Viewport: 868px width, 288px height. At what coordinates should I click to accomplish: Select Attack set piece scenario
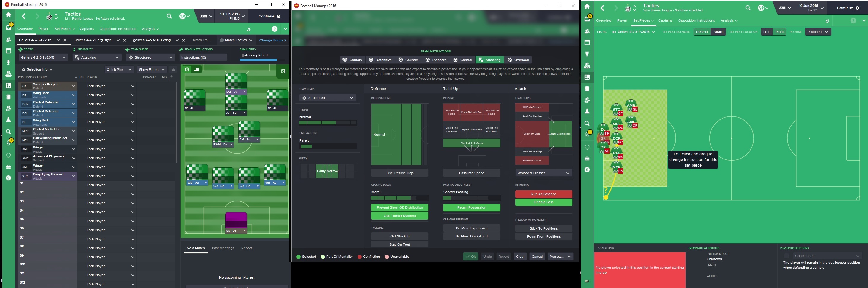pyautogui.click(x=718, y=32)
